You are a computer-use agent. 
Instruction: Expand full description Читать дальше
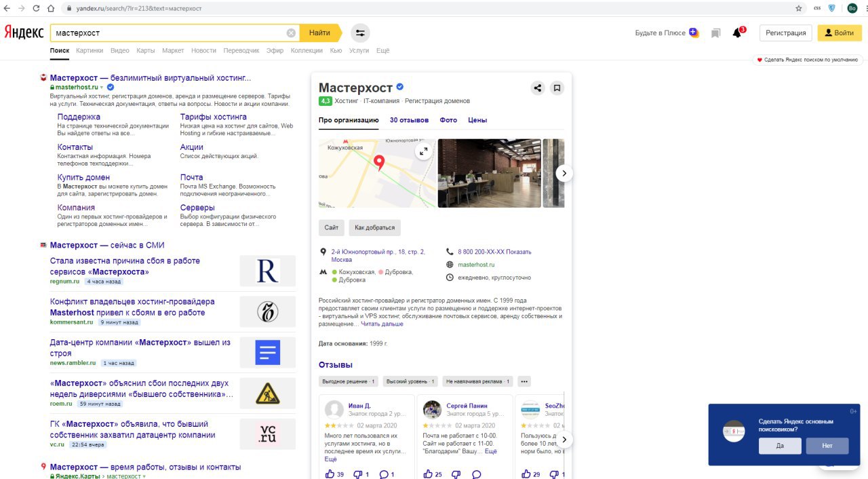(382, 324)
